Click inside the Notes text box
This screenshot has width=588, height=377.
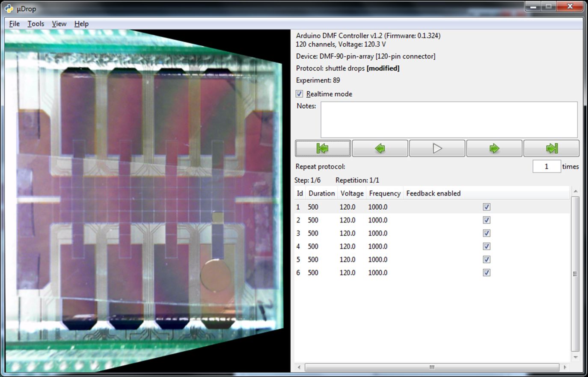[x=448, y=119]
